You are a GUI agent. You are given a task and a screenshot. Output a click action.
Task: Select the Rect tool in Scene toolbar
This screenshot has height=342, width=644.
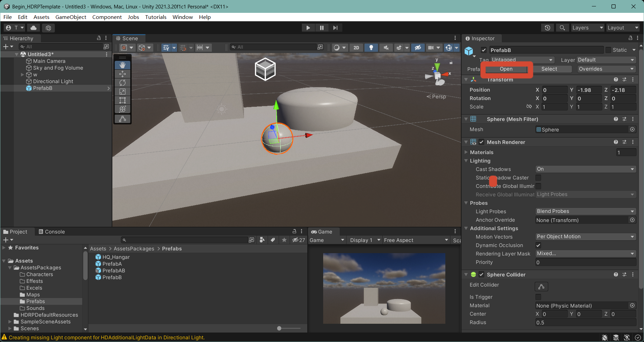[123, 100]
